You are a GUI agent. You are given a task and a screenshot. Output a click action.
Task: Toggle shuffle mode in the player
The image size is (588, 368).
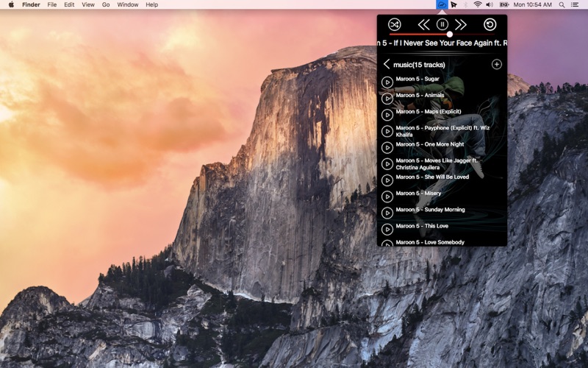tap(394, 24)
